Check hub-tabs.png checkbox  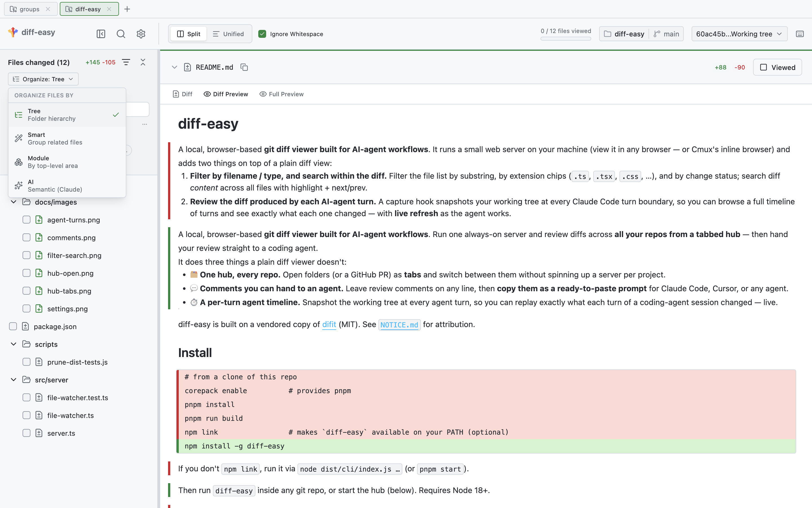point(27,291)
